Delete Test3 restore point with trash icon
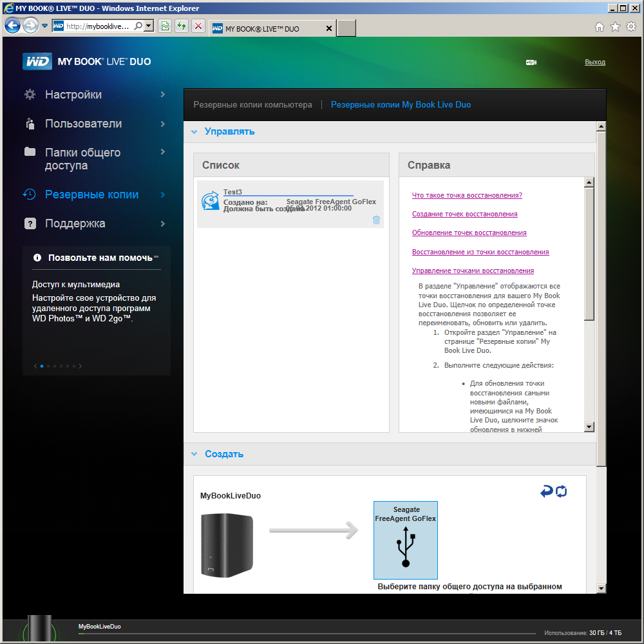Image resolution: width=644 pixels, height=644 pixels. (376, 220)
